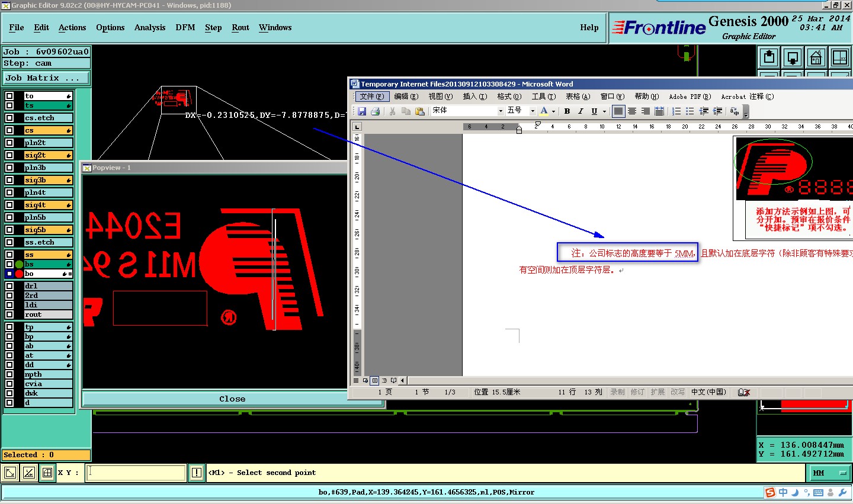The height and width of the screenshot is (504, 853).
Task: Click the first coordinate-mode icon at bottom left
Action: pos(10,473)
